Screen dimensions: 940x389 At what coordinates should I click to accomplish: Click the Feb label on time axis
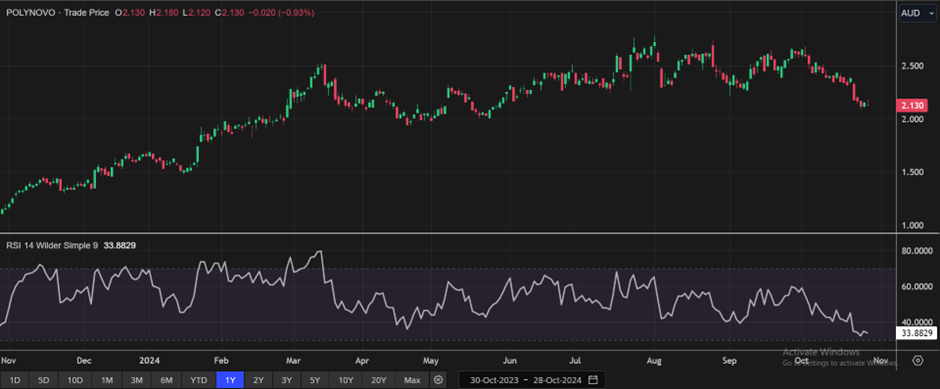pyautogui.click(x=221, y=361)
